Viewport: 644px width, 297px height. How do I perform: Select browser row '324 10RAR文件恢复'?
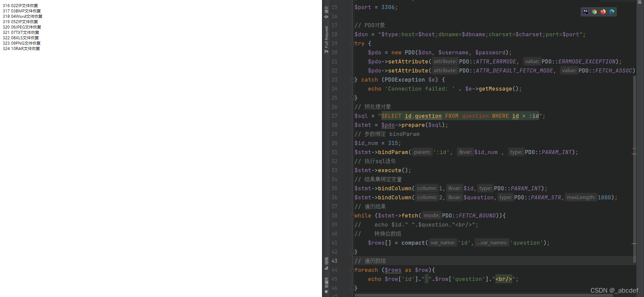pos(21,49)
